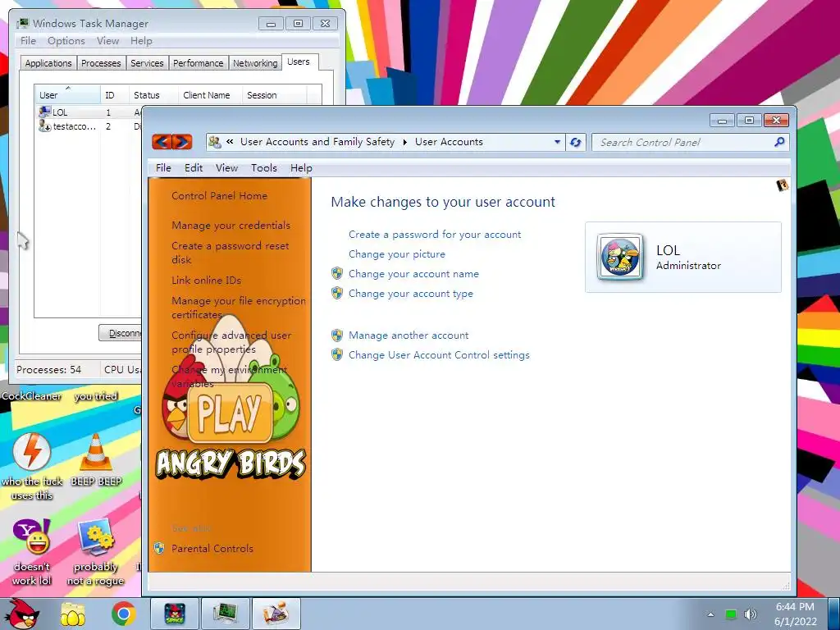
Task: Click the Session column header in Task Manager
Action: 274,95
